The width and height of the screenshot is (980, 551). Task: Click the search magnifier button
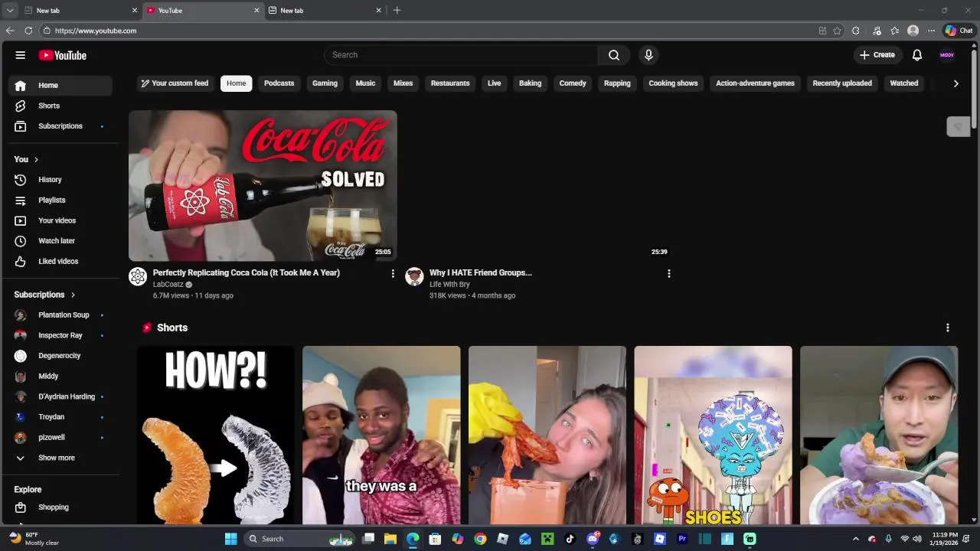[614, 55]
